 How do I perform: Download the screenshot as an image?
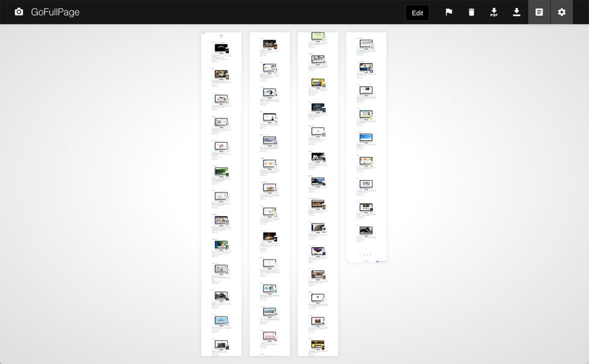(517, 12)
